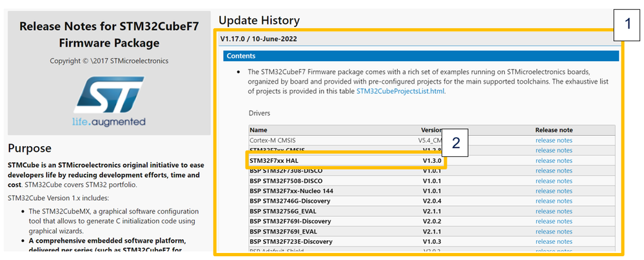This screenshot has width=644, height=260.
Task: Click the STM32CubeMX bullet item text
Action: click(113, 221)
